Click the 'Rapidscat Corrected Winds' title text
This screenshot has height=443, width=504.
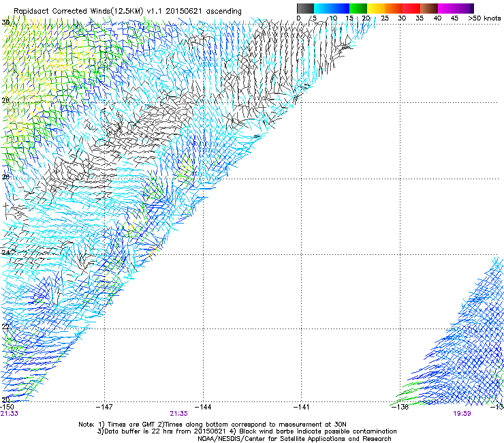click(63, 11)
